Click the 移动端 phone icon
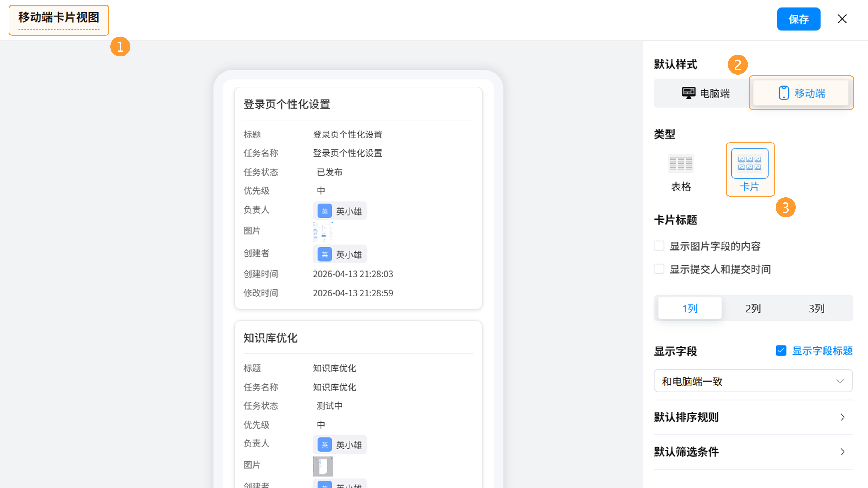This screenshot has width=868, height=488. (783, 93)
